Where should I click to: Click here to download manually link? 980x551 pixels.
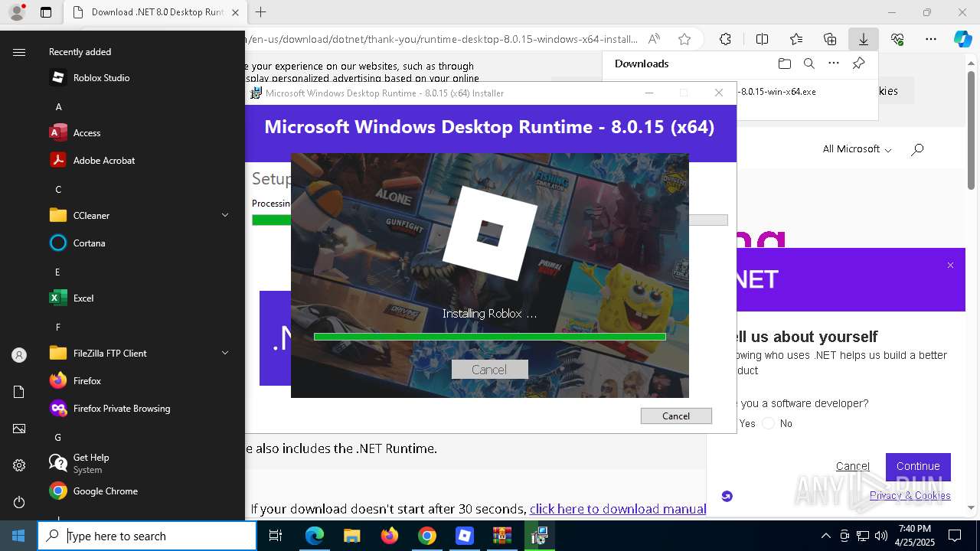click(x=618, y=509)
